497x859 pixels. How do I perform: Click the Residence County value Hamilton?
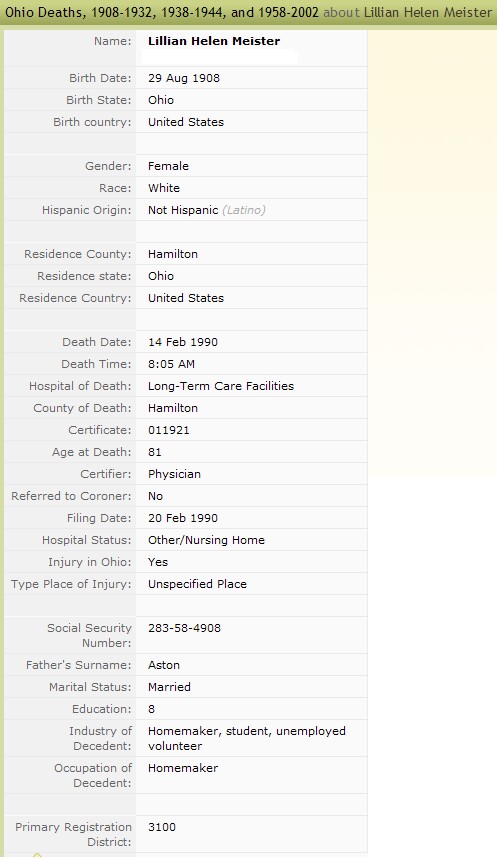(173, 254)
